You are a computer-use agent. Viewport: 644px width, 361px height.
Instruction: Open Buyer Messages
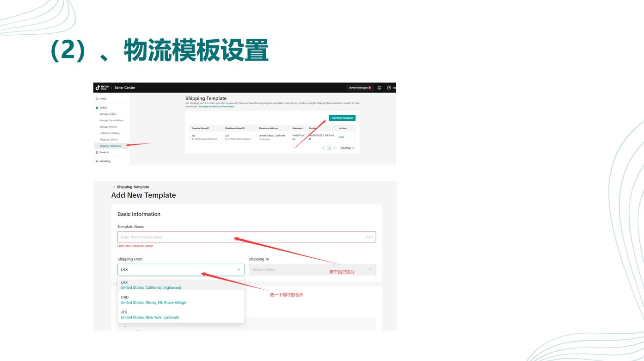[x=360, y=87]
